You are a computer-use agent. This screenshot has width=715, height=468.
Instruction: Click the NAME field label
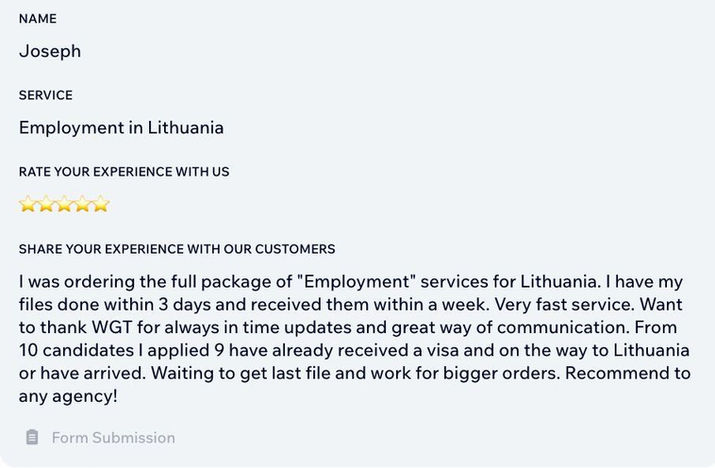point(38,19)
